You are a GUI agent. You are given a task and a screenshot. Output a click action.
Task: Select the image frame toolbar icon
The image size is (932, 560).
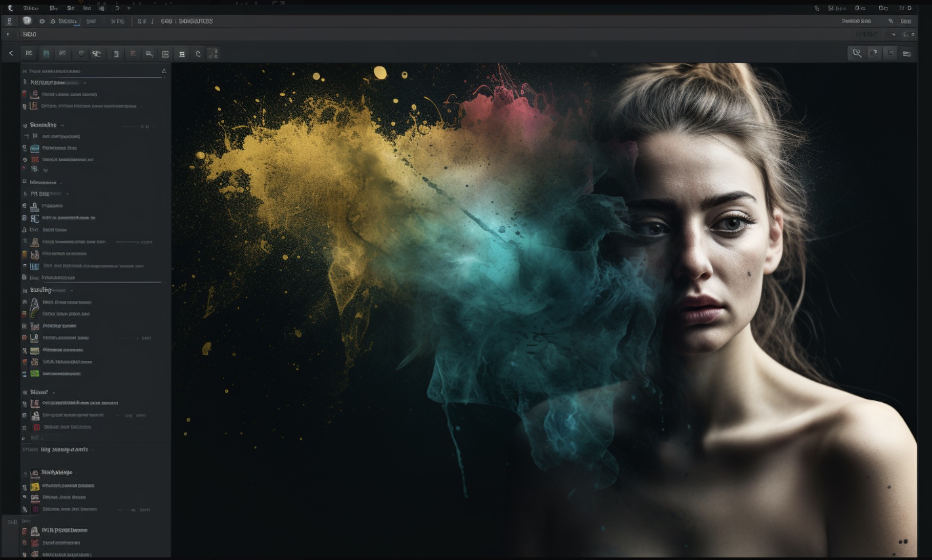(165, 54)
